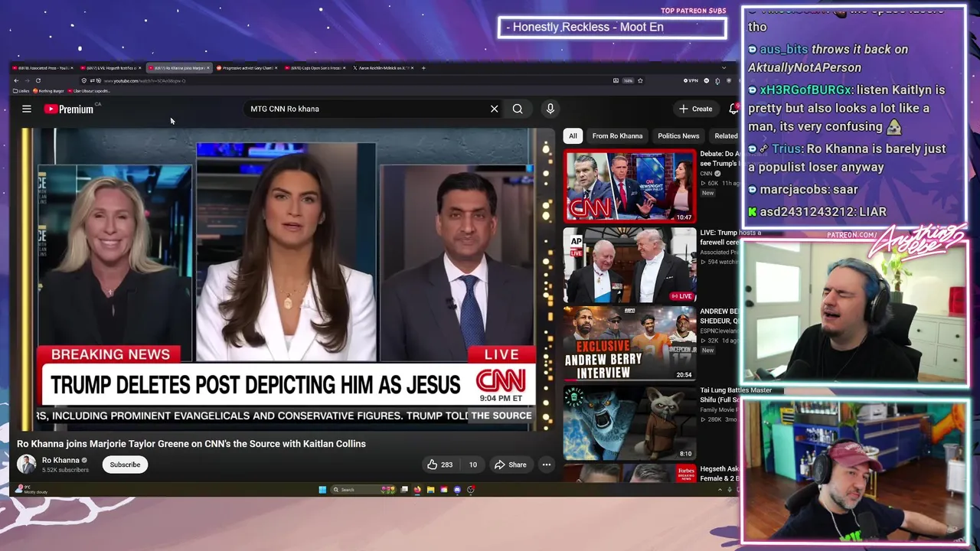Close the Progressive activist Gary Chambers tab
Viewport: 980px width, 551px height.
(277, 68)
